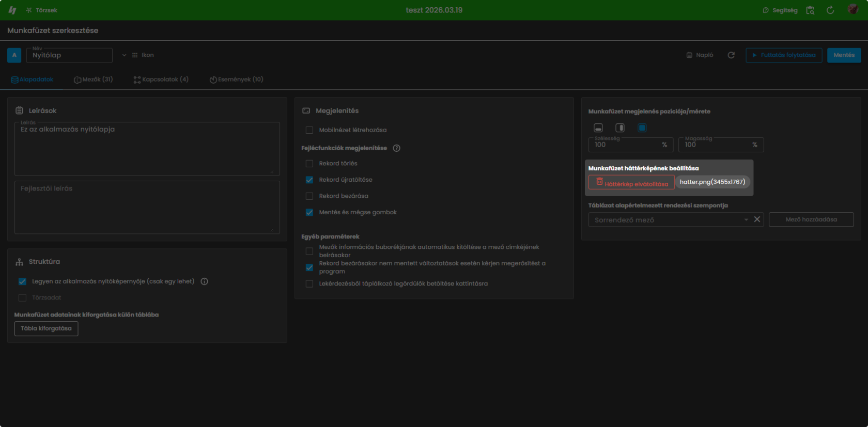The width and height of the screenshot is (868, 427).
Task: Toggle Legyen az alkalmazás nyitóképernyője checkbox
Action: pyautogui.click(x=22, y=281)
